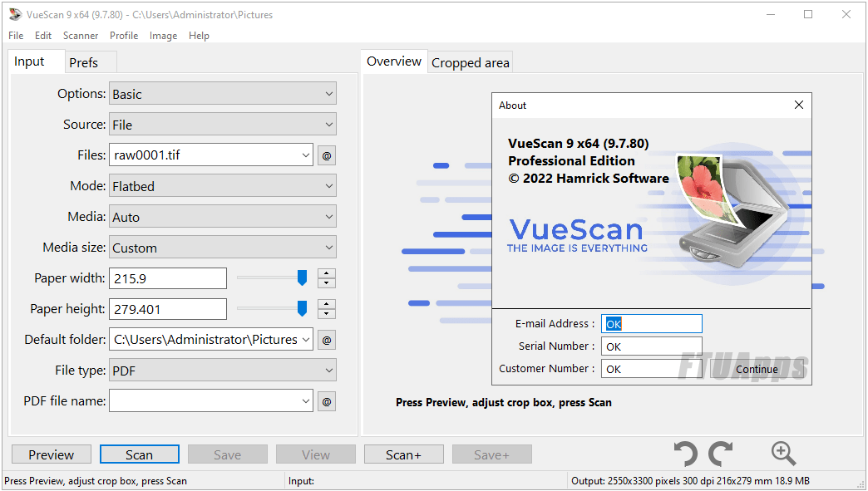868x491 pixels.
Task: Open the Image menu
Action: pos(163,36)
